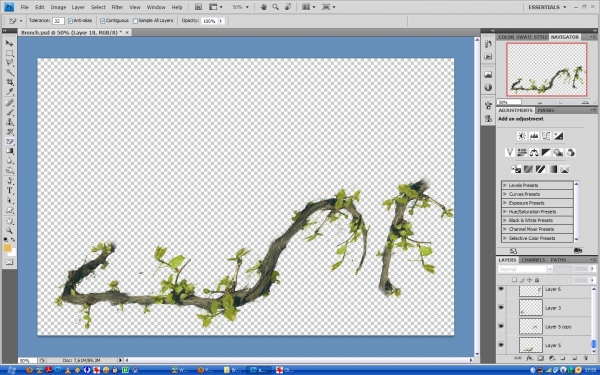Select the Type tool
The height and width of the screenshot is (375, 600).
pos(10,191)
